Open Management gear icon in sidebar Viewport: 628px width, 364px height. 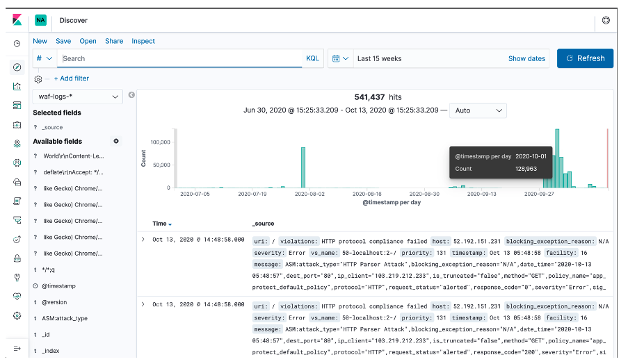click(x=17, y=315)
